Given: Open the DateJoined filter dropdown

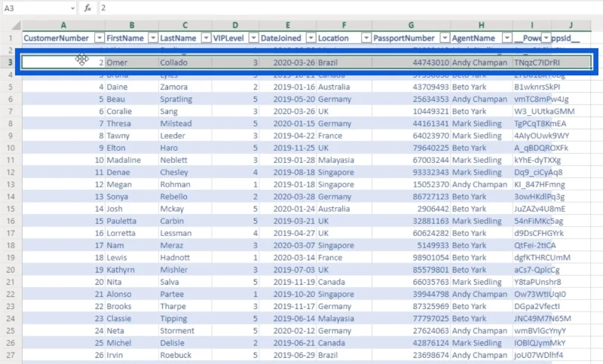Looking at the screenshot, I should coord(311,38).
